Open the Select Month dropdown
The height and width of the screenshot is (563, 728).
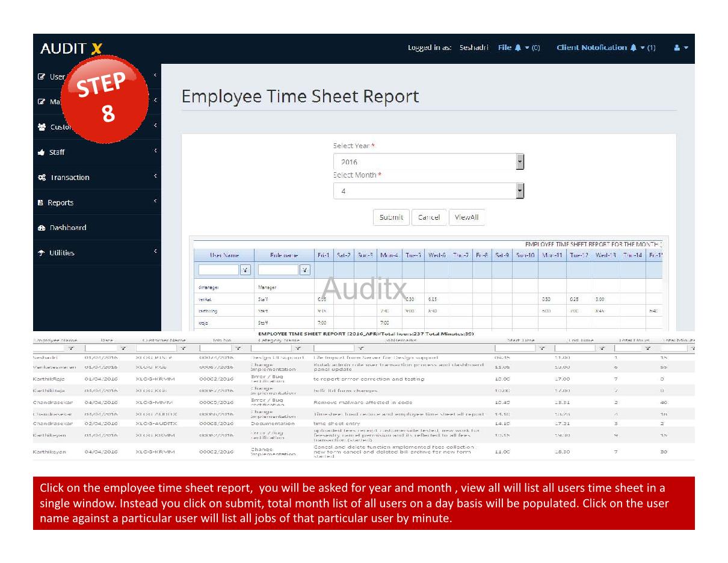[519, 191]
